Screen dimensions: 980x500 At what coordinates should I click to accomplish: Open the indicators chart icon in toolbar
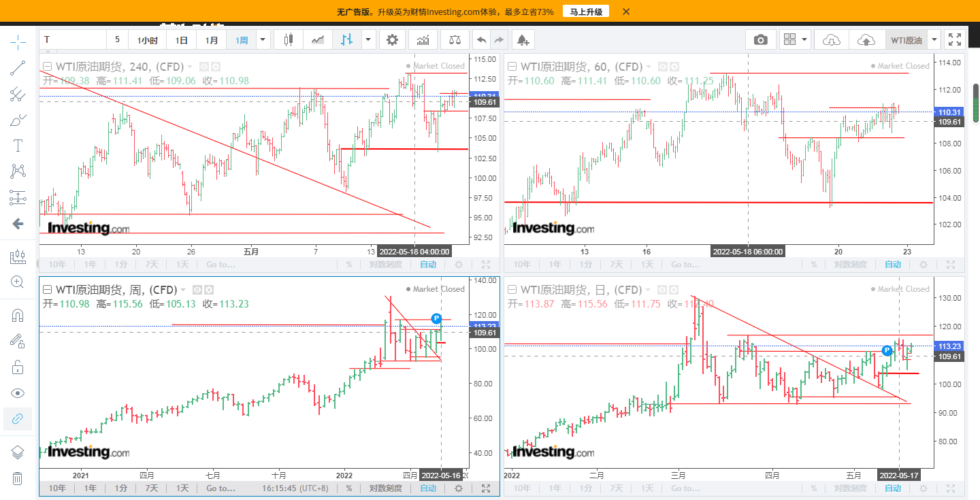pos(423,40)
